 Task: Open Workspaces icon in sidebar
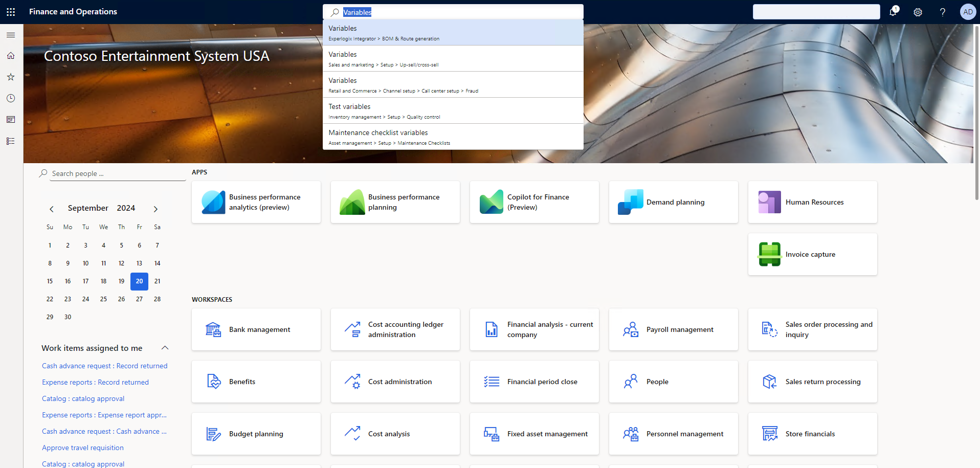(11, 120)
